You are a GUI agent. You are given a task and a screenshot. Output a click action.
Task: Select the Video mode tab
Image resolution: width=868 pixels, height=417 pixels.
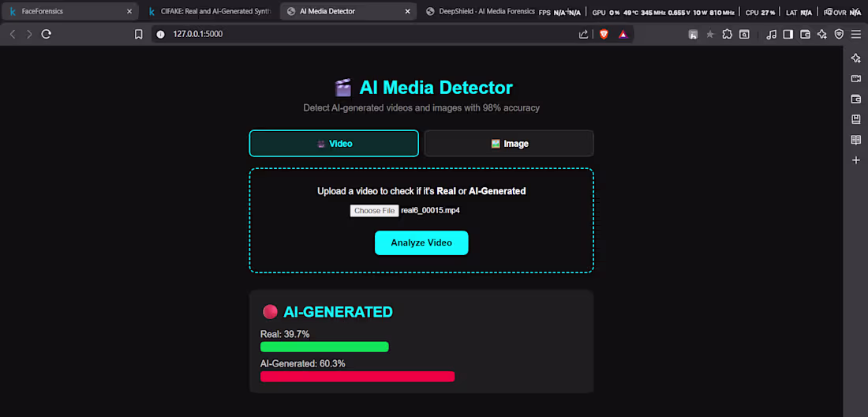(x=334, y=144)
